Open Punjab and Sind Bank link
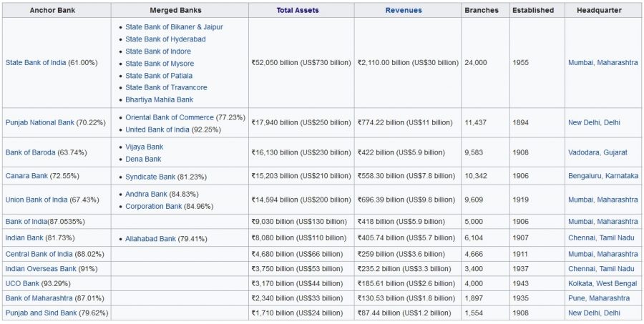Screen dimensions: 644x324 coord(41,313)
